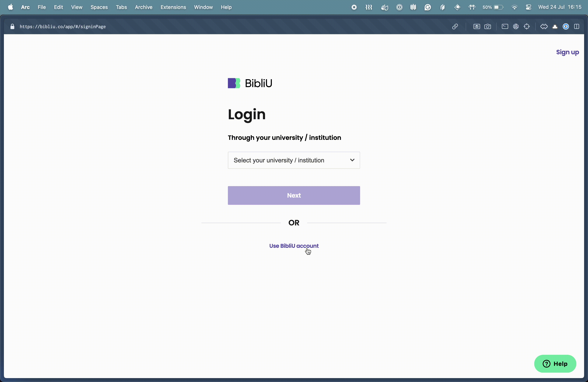The height and width of the screenshot is (382, 588).
Task: Open the Extensions puzzle piece icon
Action: tap(544, 26)
